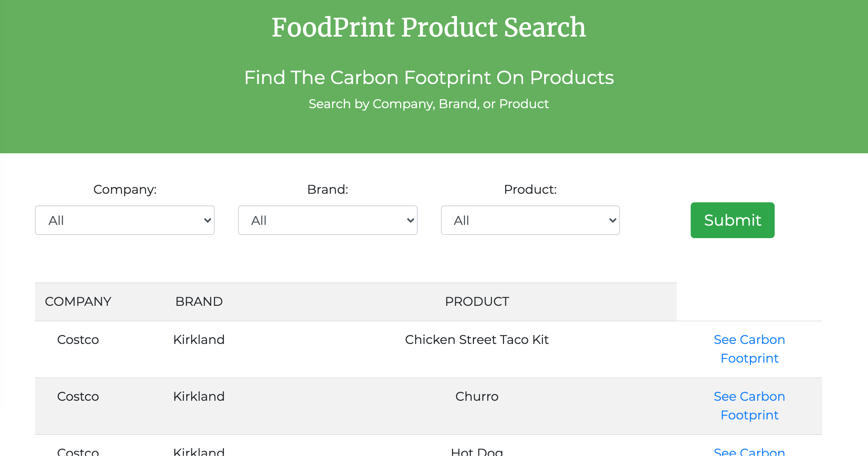The width and height of the screenshot is (868, 456).
Task: Open carbon footprint link in Hot Dog row
Action: click(749, 451)
